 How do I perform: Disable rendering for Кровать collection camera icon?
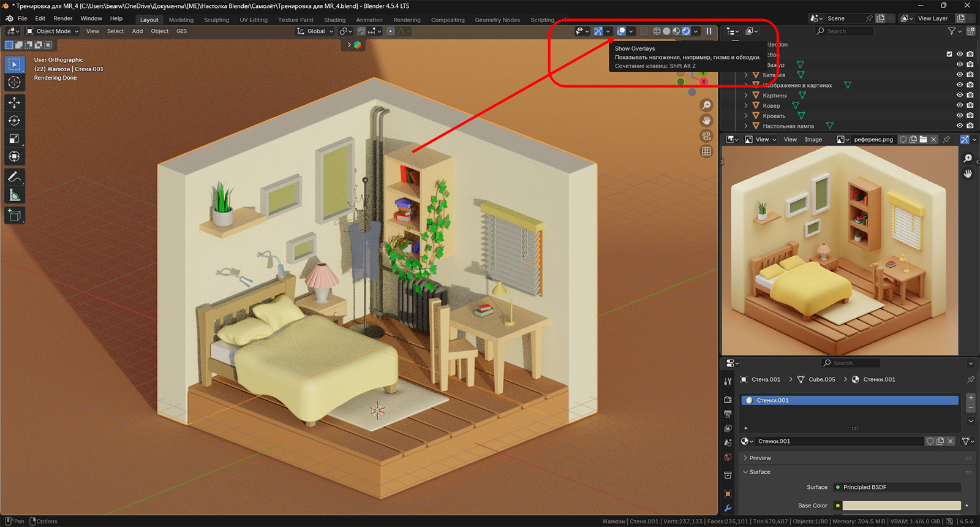pyautogui.click(x=970, y=116)
